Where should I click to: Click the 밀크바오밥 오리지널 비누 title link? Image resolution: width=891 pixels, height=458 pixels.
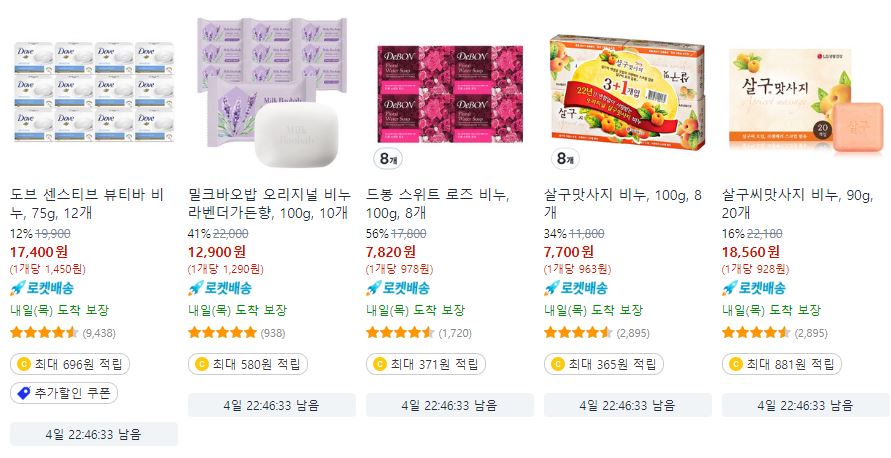coord(269,204)
